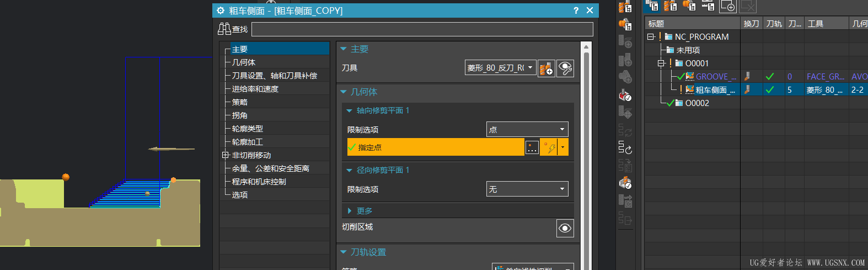Collapse the 几何体 section header
The width and height of the screenshot is (868, 270).
point(343,92)
